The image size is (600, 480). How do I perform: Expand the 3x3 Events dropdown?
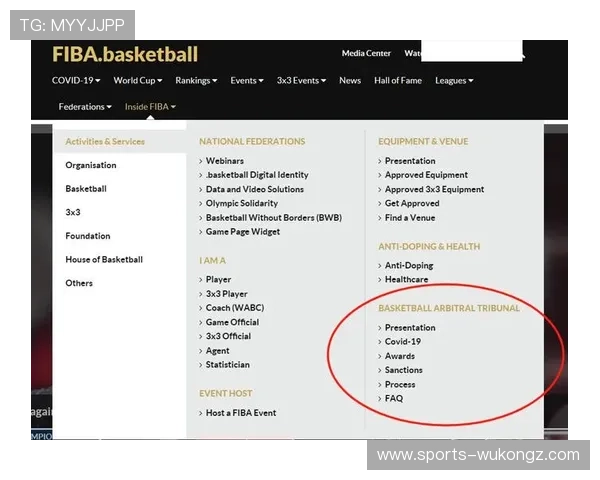tap(301, 80)
